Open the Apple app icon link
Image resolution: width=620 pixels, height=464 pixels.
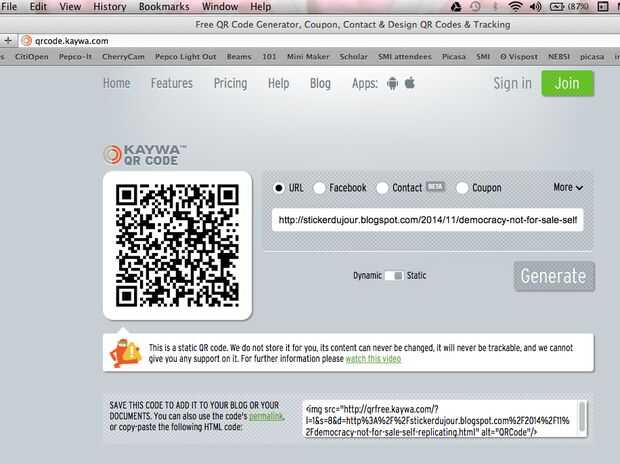click(x=410, y=83)
